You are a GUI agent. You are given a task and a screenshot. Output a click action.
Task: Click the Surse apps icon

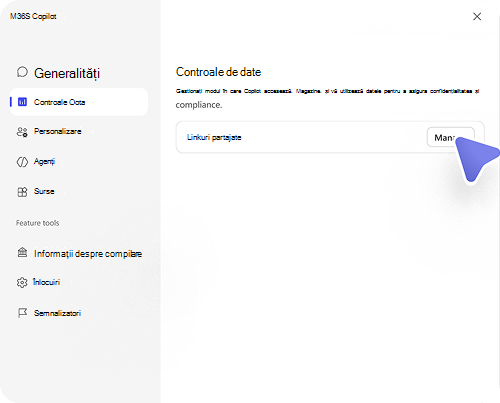coord(22,192)
